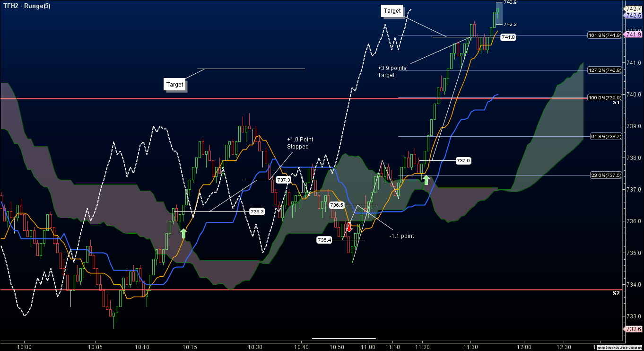Click the "+1.0 Point Stopped" annotation
The width and height of the screenshot is (644, 351).
(300, 143)
